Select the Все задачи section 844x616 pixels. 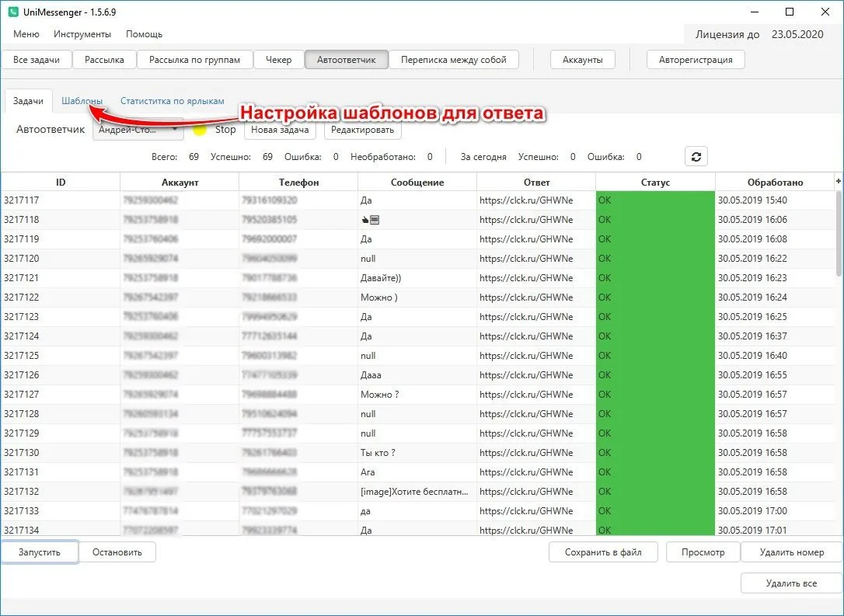tap(37, 60)
